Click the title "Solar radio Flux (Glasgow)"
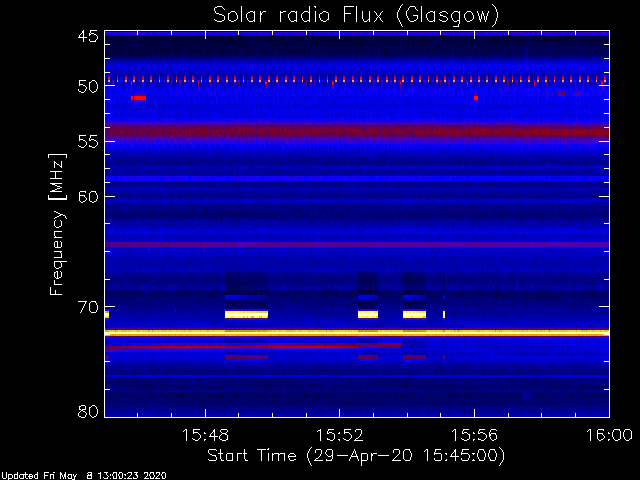The image size is (640, 480). point(356,16)
